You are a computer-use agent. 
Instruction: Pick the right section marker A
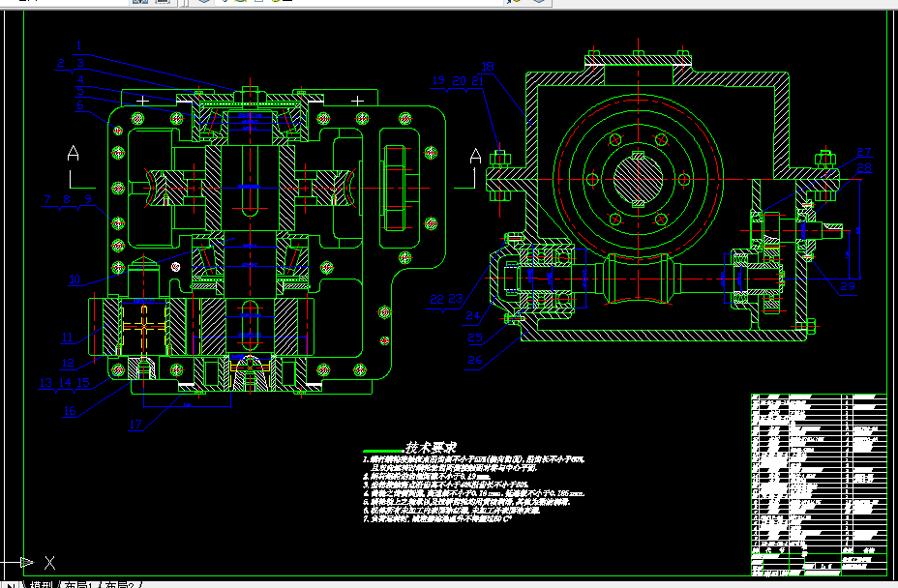coord(475,156)
